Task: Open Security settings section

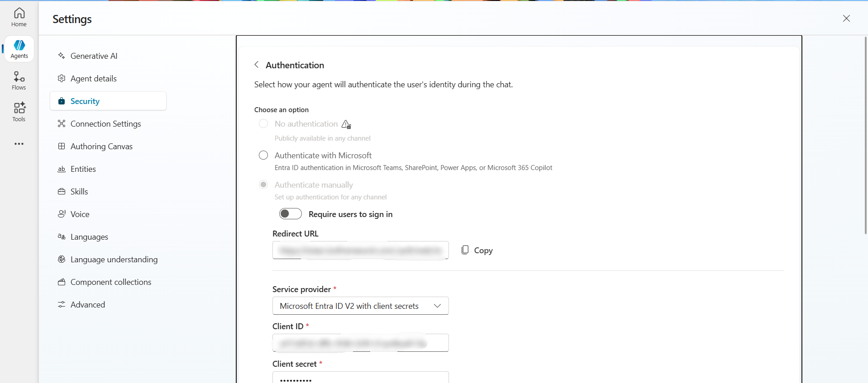Action: pyautogui.click(x=108, y=101)
